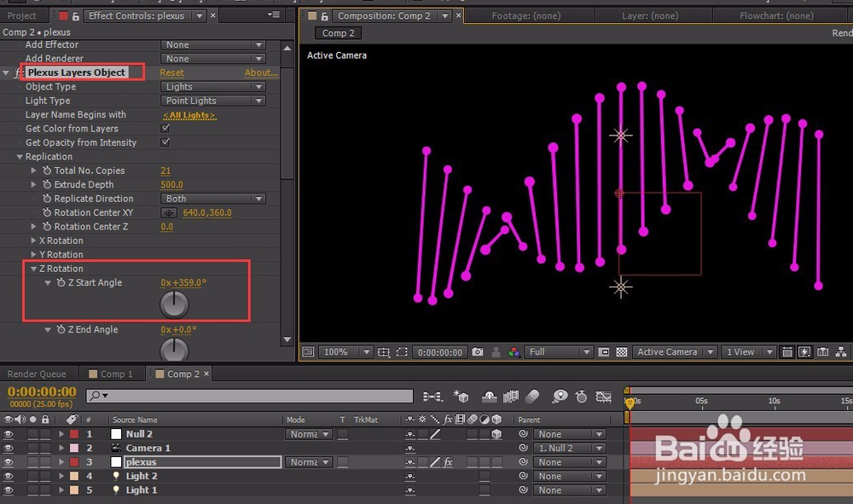Toggle the 3D layer switch for Null 2

coord(496,434)
